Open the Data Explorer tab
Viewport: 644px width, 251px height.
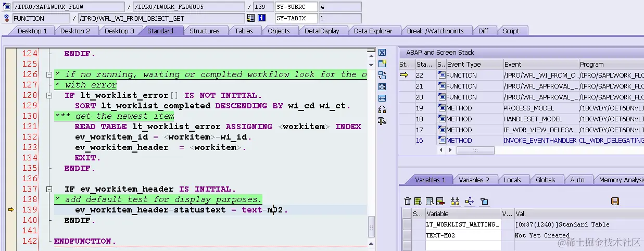(373, 31)
